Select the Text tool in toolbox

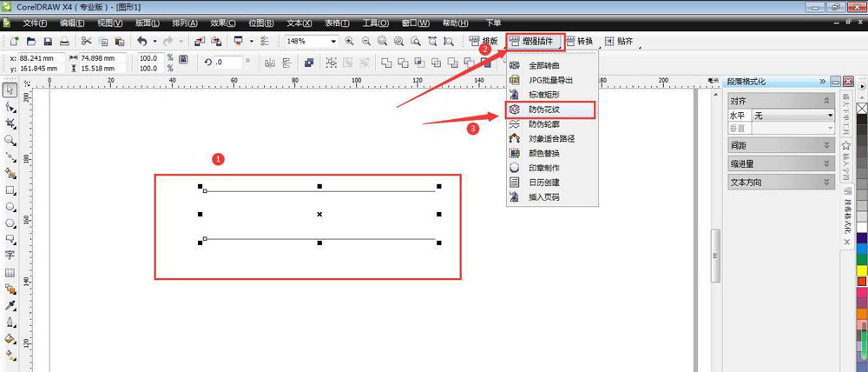coord(10,256)
